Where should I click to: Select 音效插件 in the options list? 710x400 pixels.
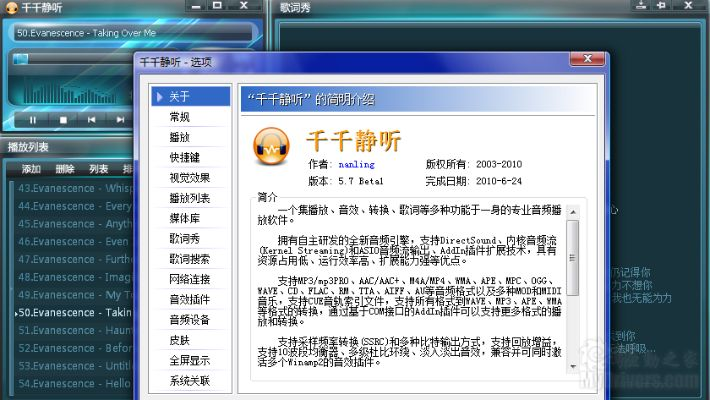pyautogui.click(x=187, y=299)
